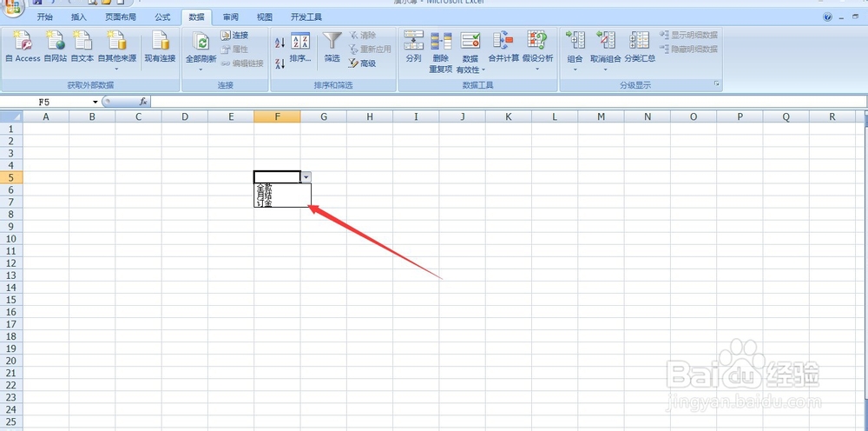Switch to the Formulas (公式) tab
Viewport: 868px width, 431px height.
point(163,17)
